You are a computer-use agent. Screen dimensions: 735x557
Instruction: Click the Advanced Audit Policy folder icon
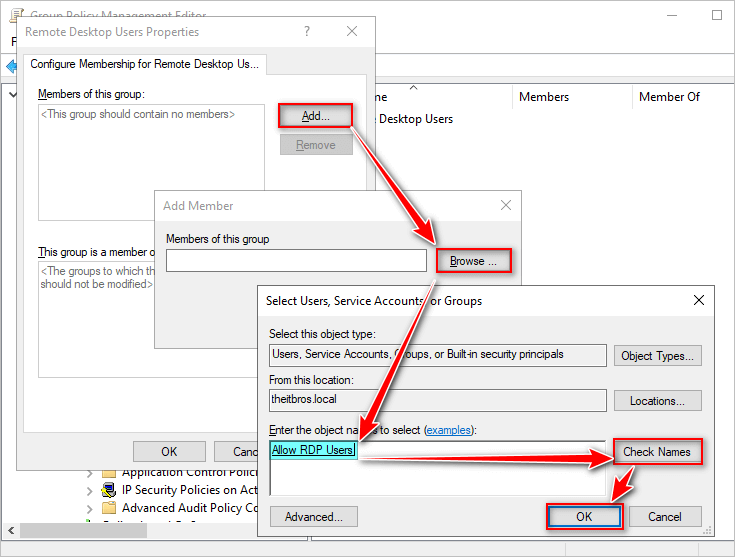pos(109,508)
